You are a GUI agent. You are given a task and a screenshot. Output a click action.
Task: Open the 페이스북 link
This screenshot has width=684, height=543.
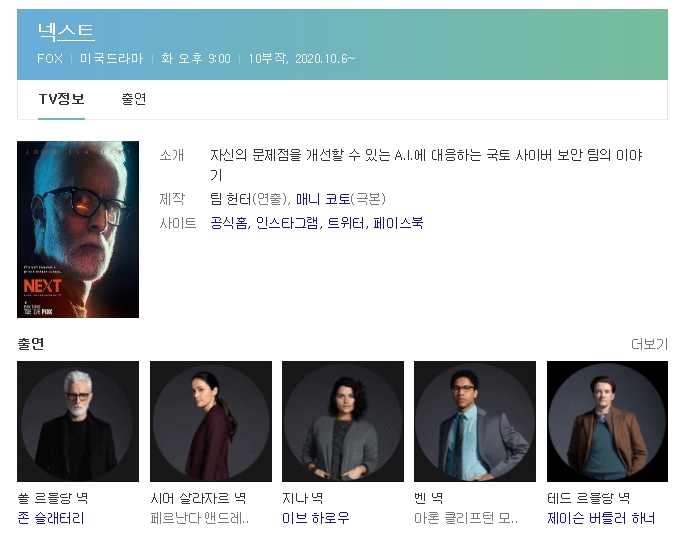(x=398, y=223)
